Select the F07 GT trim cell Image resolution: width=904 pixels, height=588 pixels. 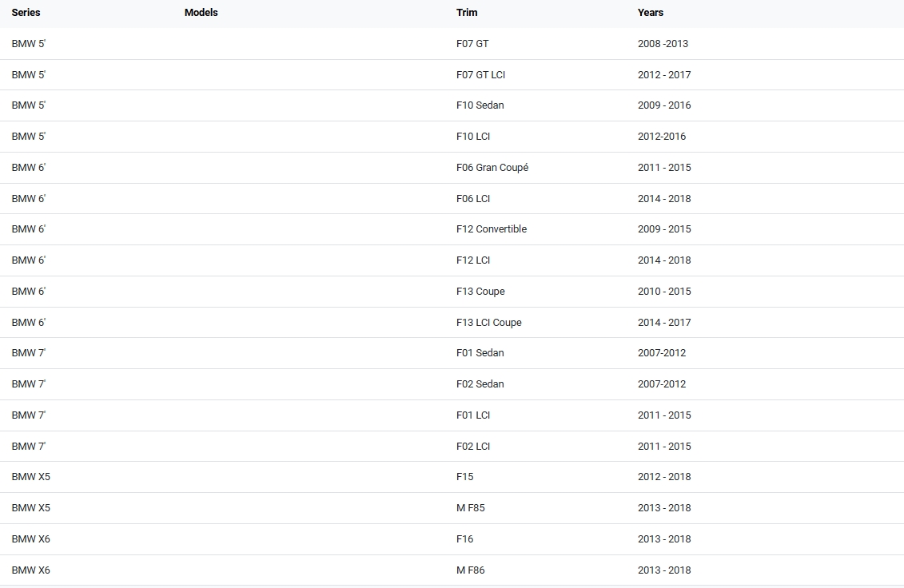[x=472, y=44]
